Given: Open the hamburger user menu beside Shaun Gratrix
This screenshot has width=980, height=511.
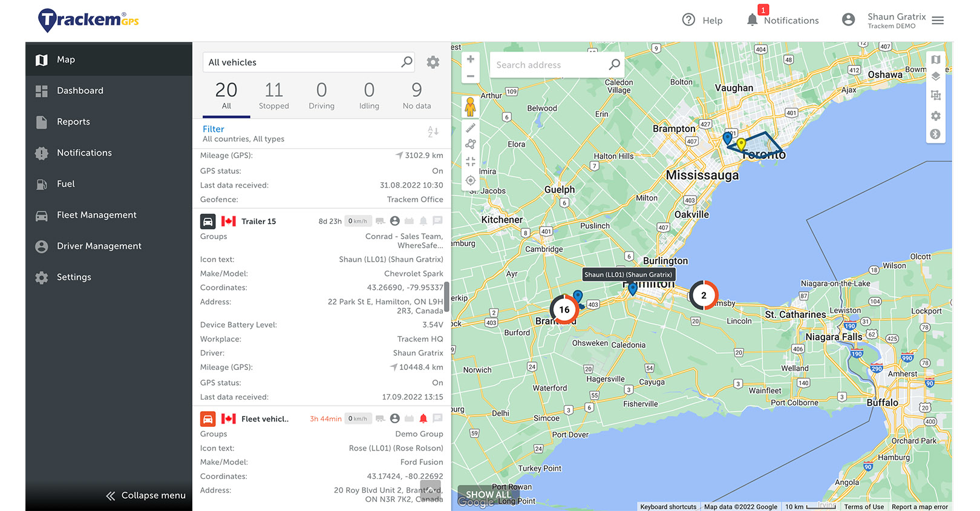Looking at the screenshot, I should click(x=938, y=21).
